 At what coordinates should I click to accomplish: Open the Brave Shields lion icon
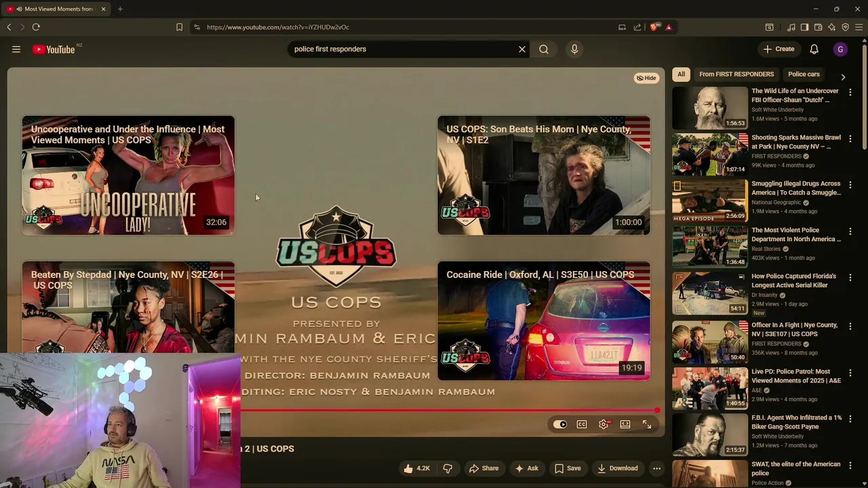point(654,27)
